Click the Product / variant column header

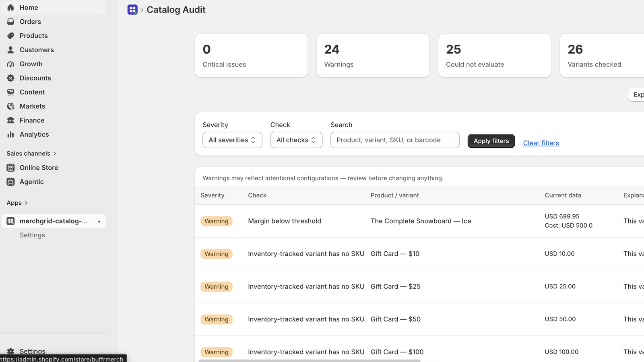point(394,195)
